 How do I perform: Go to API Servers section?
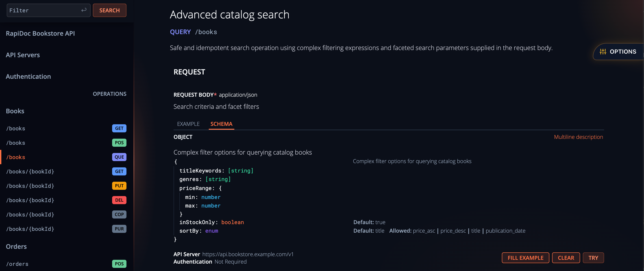pos(23,55)
